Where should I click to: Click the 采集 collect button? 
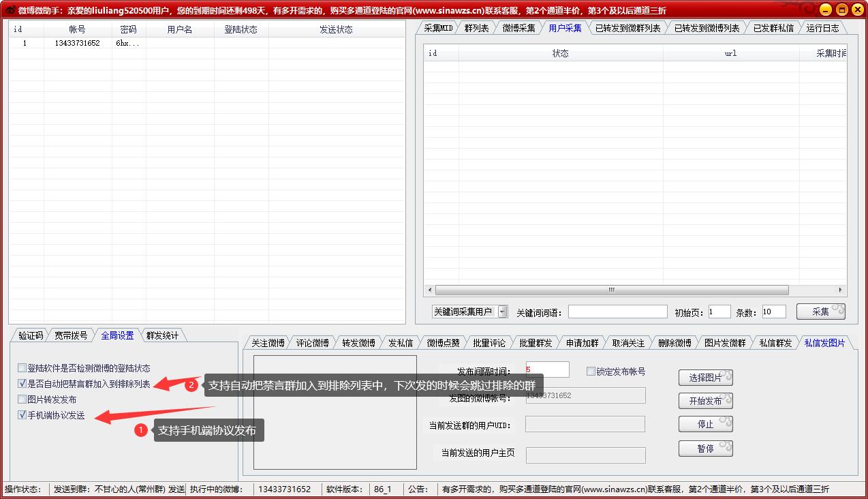click(x=821, y=312)
